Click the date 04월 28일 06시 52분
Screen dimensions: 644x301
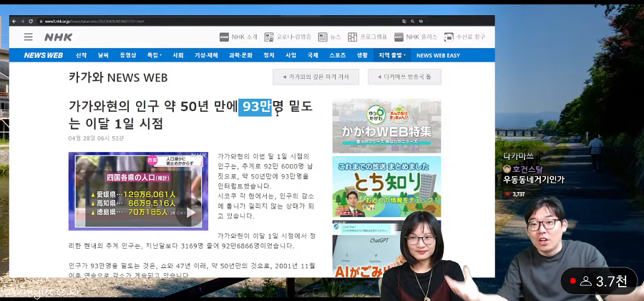click(x=96, y=138)
